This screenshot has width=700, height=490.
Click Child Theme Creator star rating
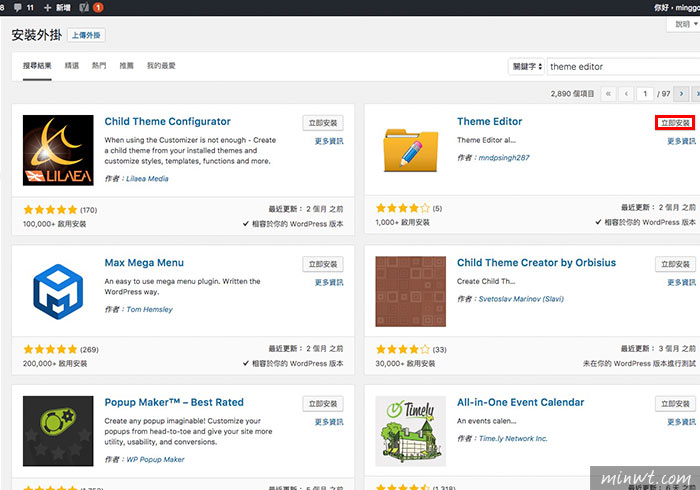click(403, 349)
